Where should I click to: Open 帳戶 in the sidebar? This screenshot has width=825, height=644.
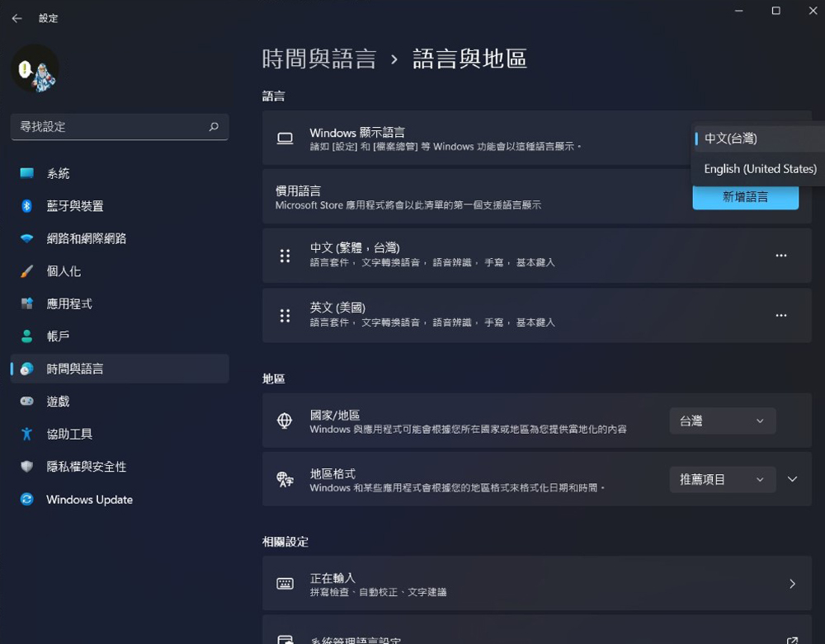point(120,336)
